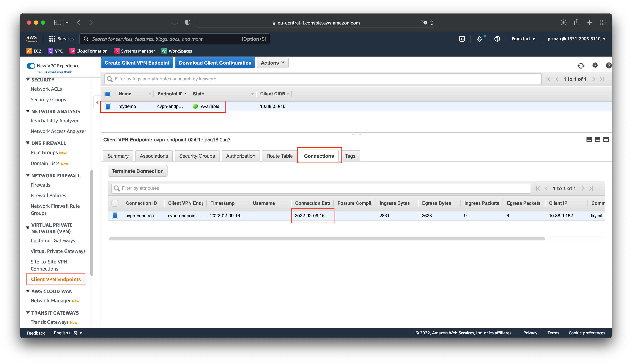Reload the page in Safari

pyautogui.click(x=432, y=23)
